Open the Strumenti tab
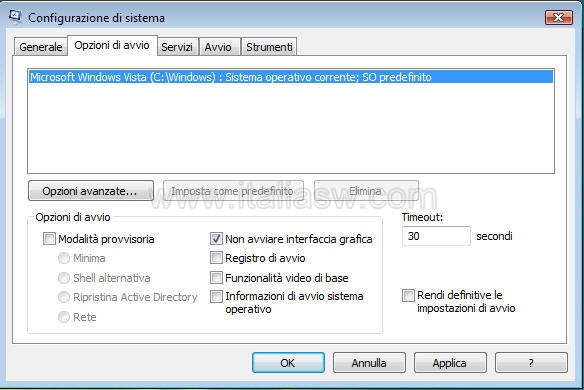 click(269, 47)
